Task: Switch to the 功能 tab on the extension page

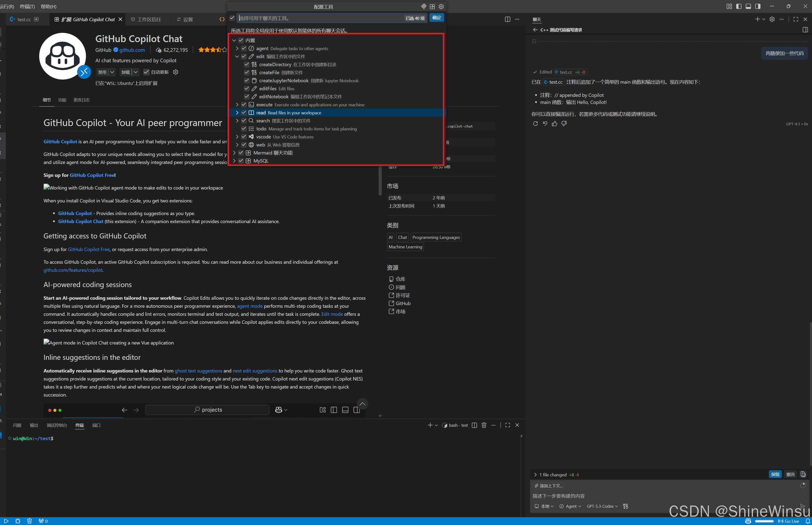Action: (62, 100)
